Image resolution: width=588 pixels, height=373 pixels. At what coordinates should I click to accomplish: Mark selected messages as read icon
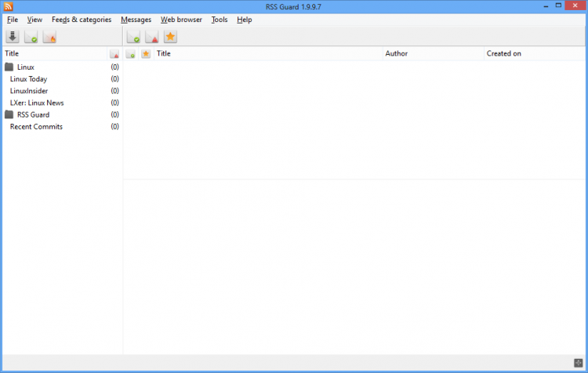[x=133, y=37]
